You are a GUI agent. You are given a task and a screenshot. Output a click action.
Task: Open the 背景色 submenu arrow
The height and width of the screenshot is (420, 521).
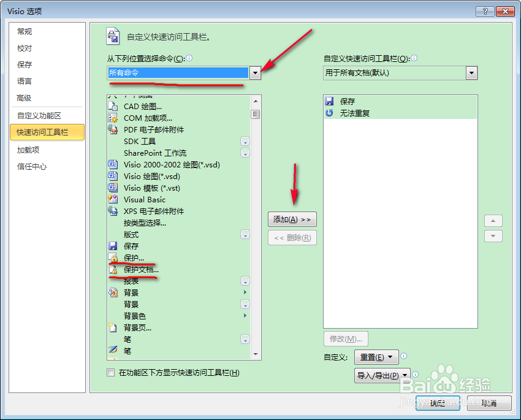tap(245, 316)
